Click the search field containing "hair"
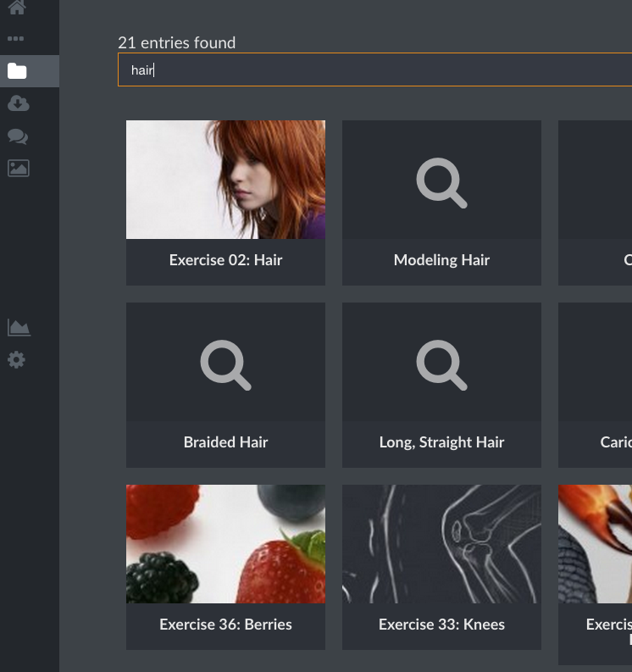632x672 pixels. coord(375,69)
